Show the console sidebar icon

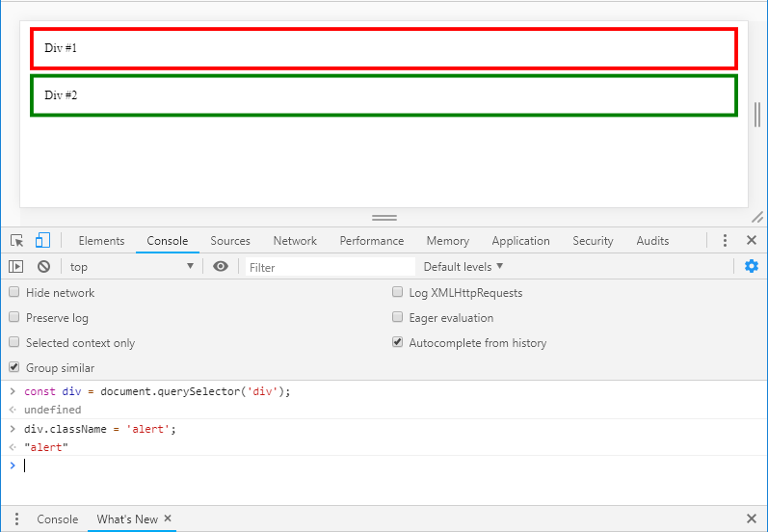point(16,267)
